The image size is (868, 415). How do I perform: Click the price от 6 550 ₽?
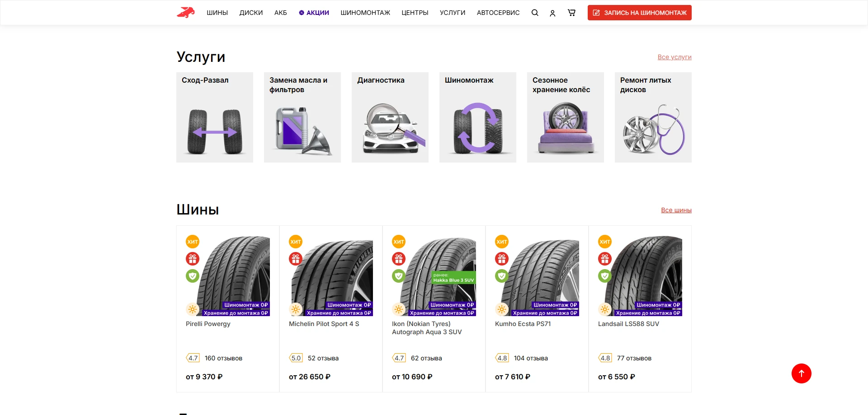coord(617,377)
